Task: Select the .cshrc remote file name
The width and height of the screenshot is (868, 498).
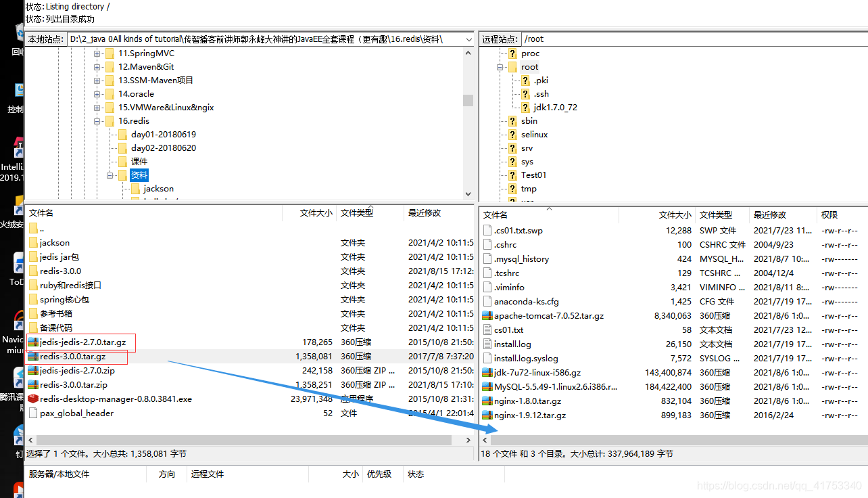Action: tap(505, 245)
